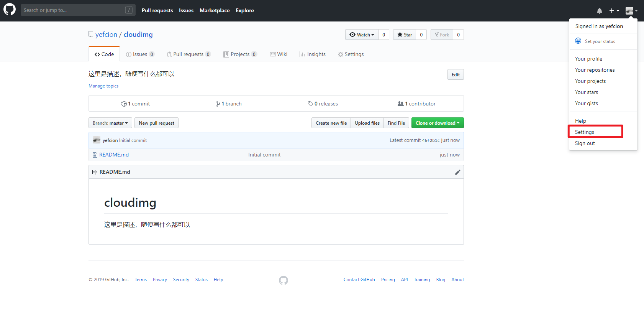Expand Clone or download dropdown
Viewport: 644px width, 313px height.
pos(438,123)
